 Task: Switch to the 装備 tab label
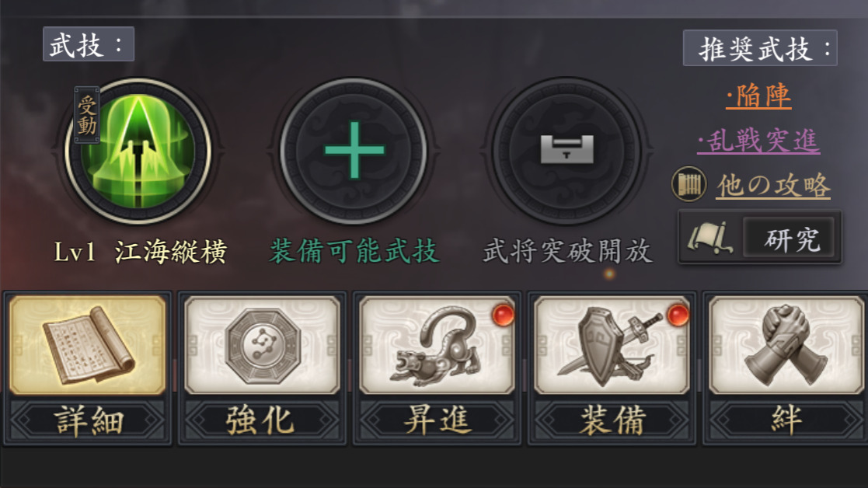pos(612,420)
